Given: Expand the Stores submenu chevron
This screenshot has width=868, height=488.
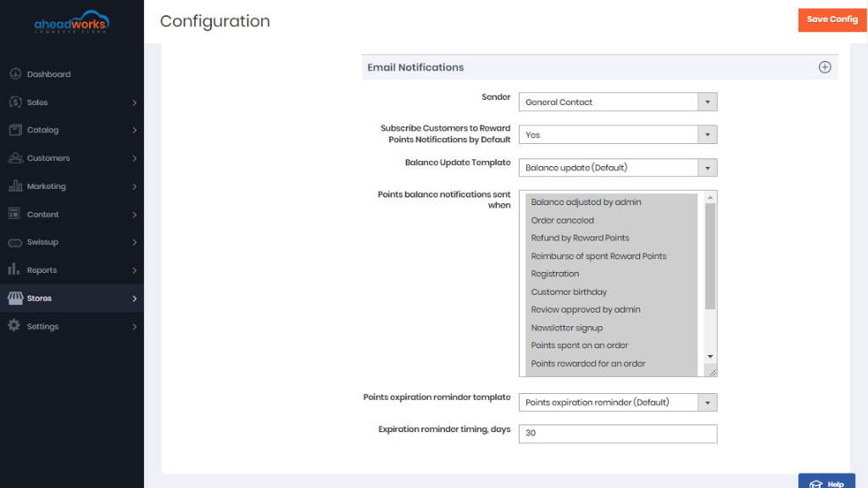Looking at the screenshot, I should coord(135,298).
